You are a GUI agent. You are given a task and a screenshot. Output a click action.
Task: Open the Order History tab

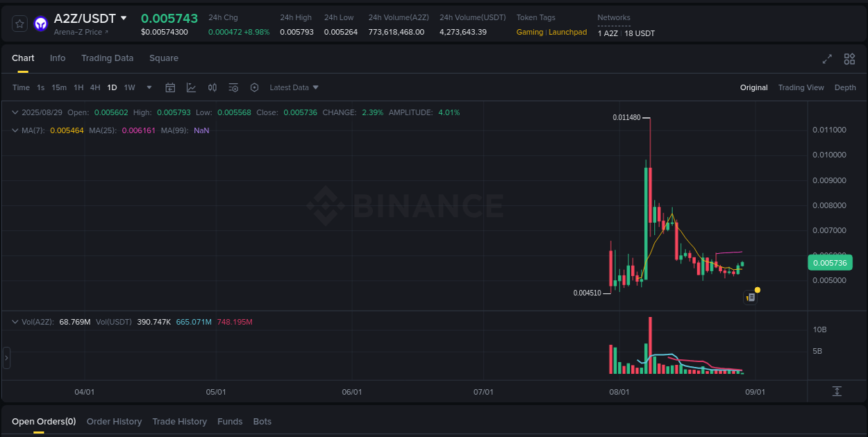pyautogui.click(x=114, y=421)
